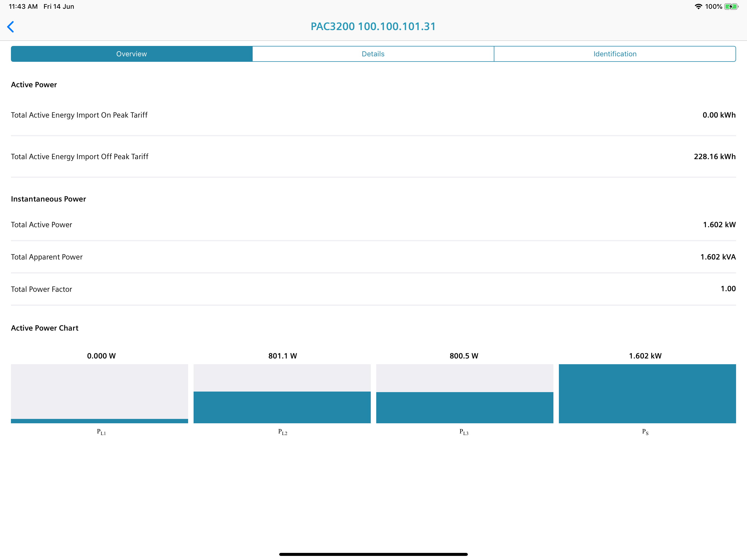Click the Total Active Power row
747x560 pixels.
[373, 224]
